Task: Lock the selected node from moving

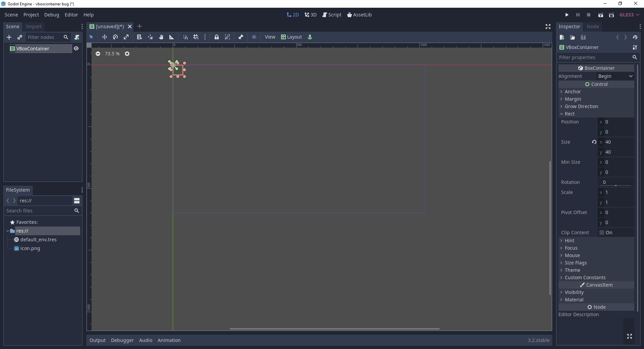Action: pyautogui.click(x=217, y=37)
